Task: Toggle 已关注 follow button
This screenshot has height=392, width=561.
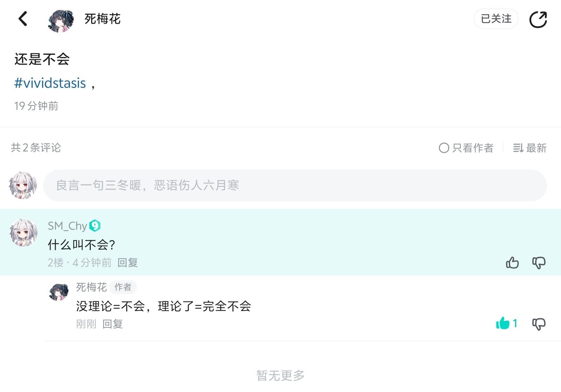Action: pyautogui.click(x=496, y=19)
